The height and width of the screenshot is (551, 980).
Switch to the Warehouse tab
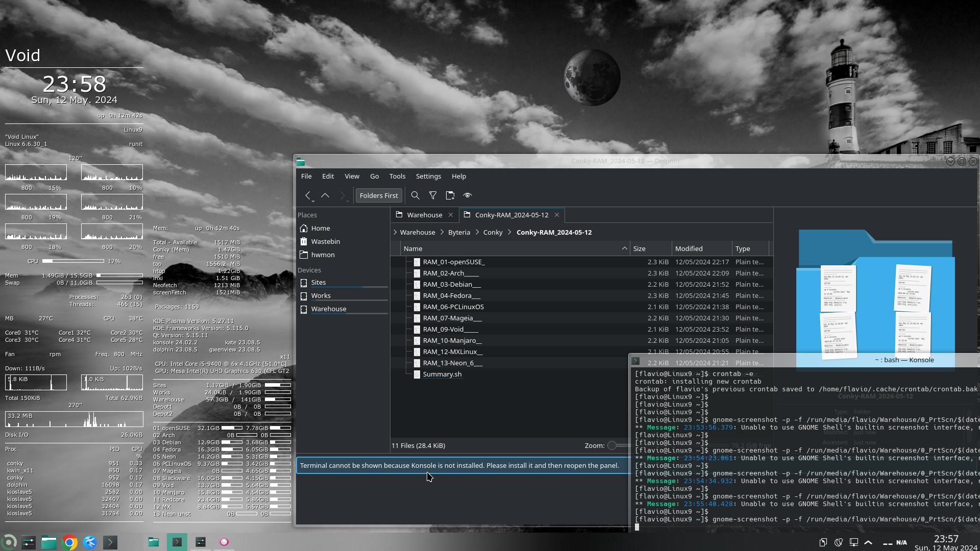[x=424, y=215]
